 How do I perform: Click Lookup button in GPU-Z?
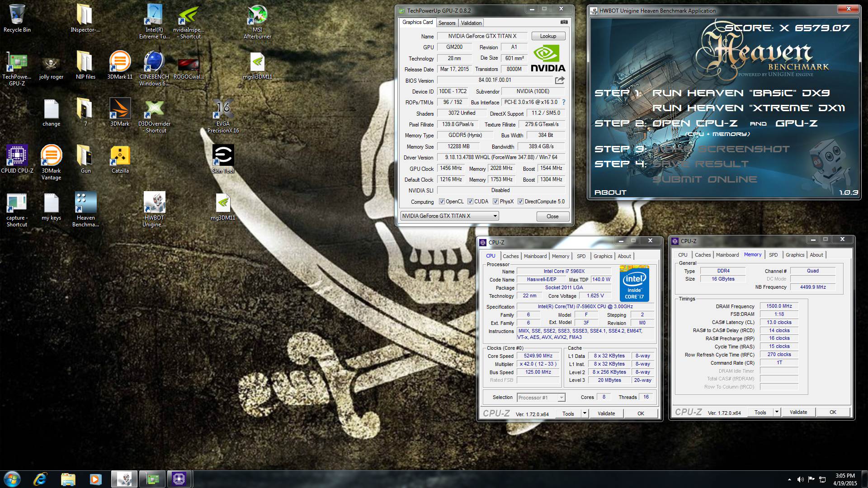point(548,36)
